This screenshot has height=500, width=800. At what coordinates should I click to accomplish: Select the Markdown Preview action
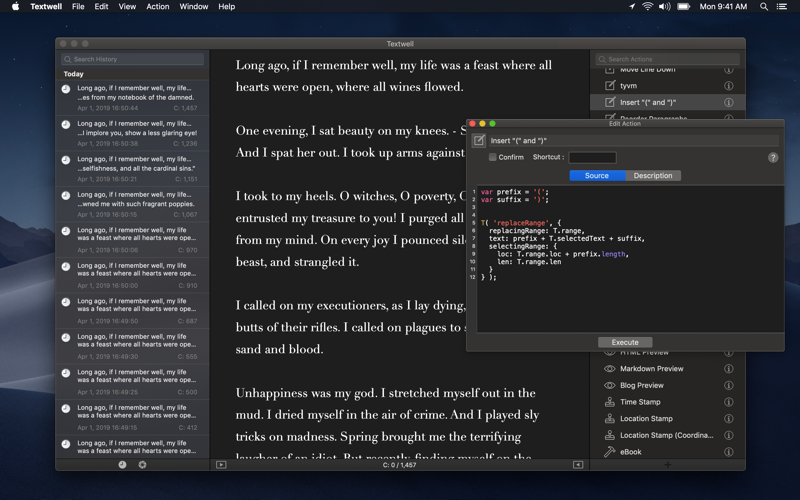tap(667, 368)
